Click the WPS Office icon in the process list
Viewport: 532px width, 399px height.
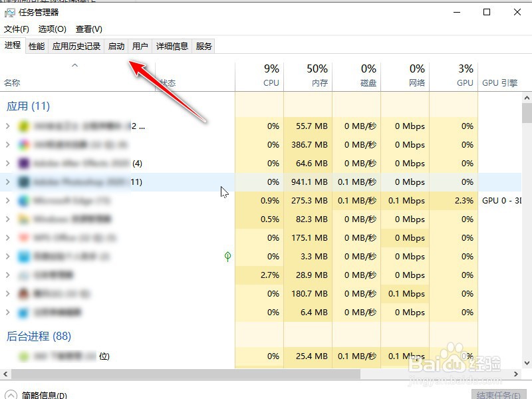pos(22,237)
